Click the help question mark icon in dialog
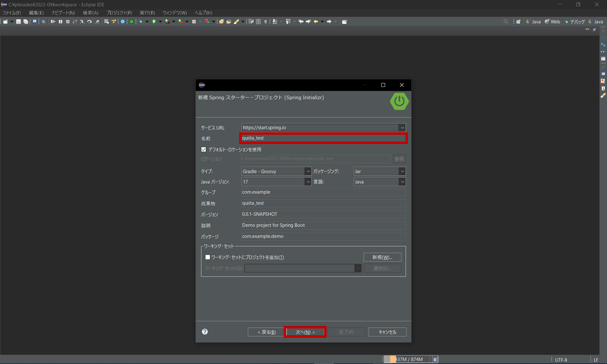This screenshot has width=607, height=364. (205, 332)
